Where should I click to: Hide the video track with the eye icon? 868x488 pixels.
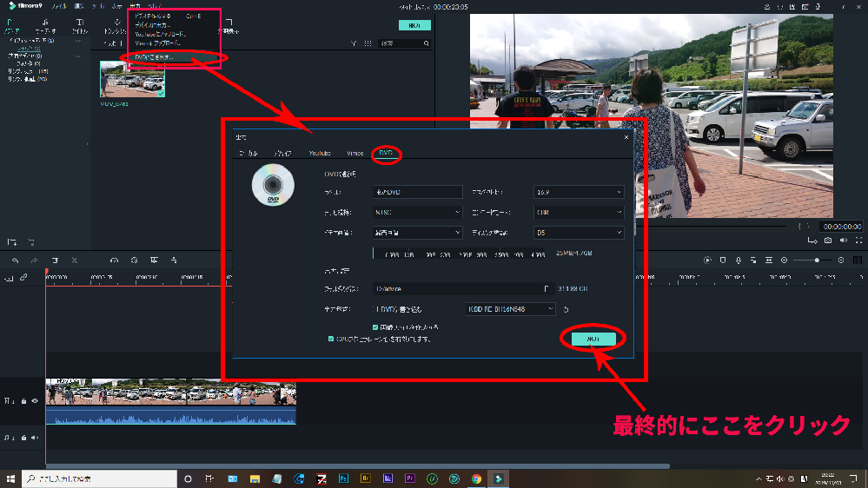[35, 401]
